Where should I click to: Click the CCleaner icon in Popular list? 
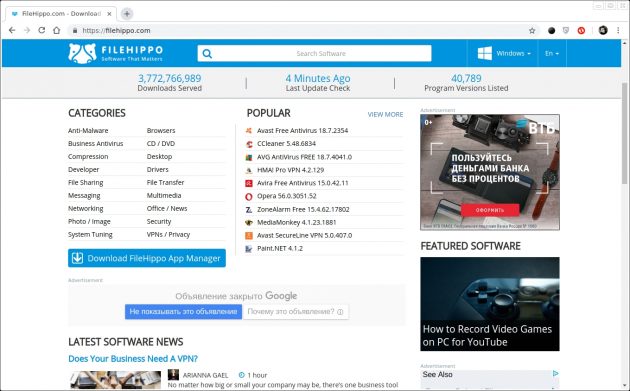[x=249, y=144]
